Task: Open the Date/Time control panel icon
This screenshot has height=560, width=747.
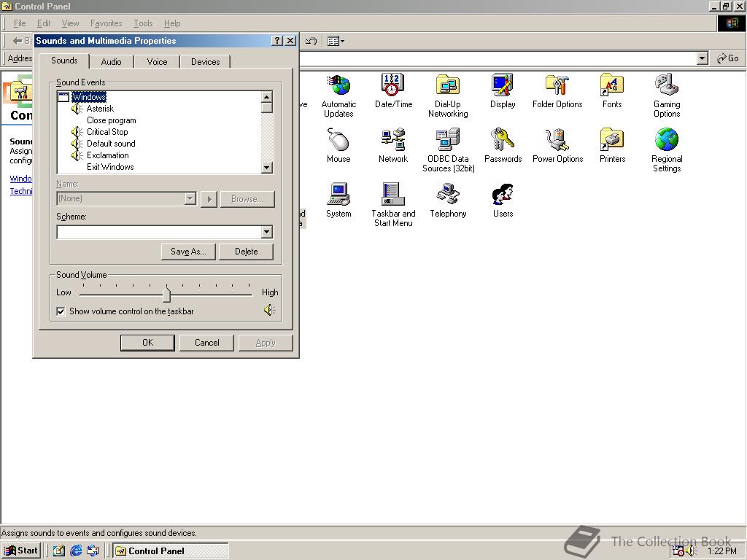Action: [x=393, y=91]
